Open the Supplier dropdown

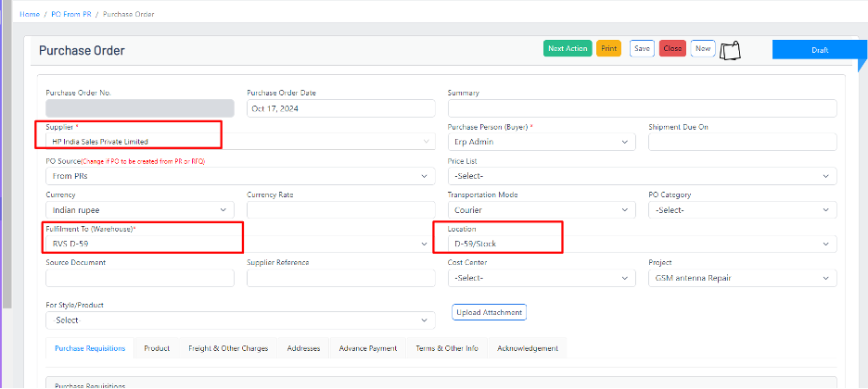(239, 142)
